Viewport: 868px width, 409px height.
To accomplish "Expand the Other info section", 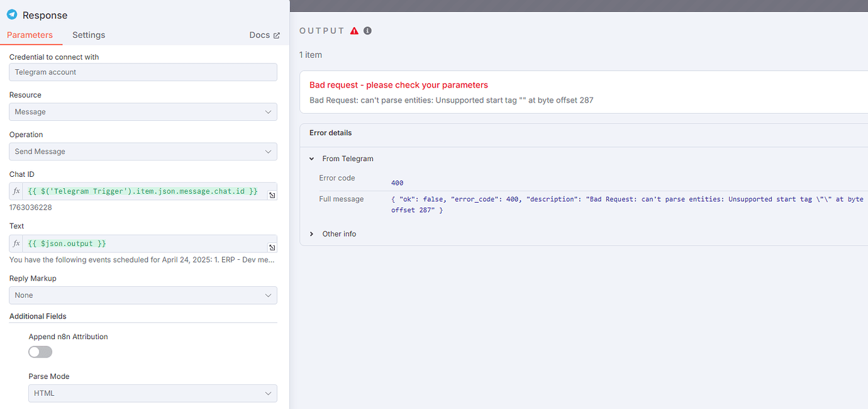I will (311, 233).
